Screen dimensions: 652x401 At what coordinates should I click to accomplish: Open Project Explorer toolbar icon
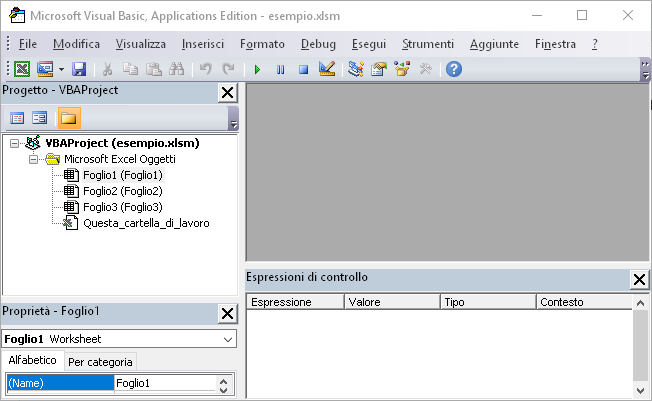(x=356, y=69)
